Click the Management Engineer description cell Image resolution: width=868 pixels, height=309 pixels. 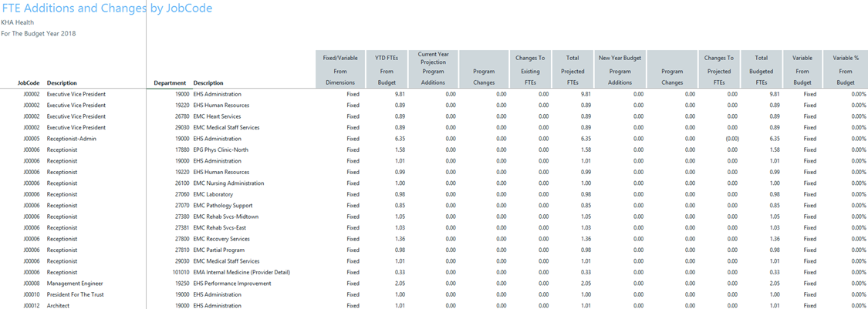[x=74, y=284]
